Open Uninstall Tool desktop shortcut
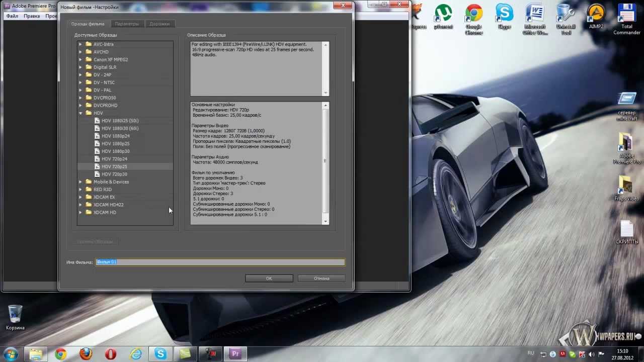644x362 pixels. pos(566,19)
